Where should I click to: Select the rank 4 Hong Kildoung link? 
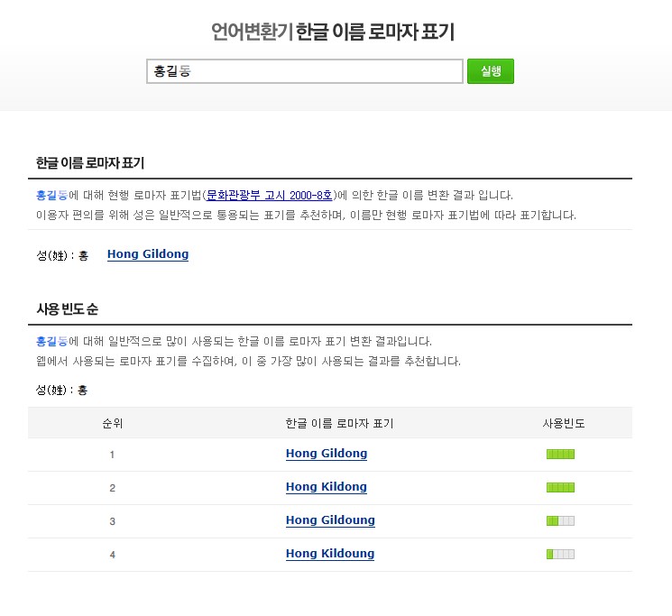coord(330,554)
